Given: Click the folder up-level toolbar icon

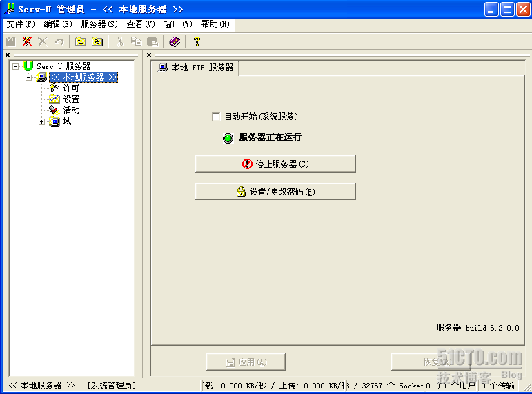Looking at the screenshot, I should [81, 41].
